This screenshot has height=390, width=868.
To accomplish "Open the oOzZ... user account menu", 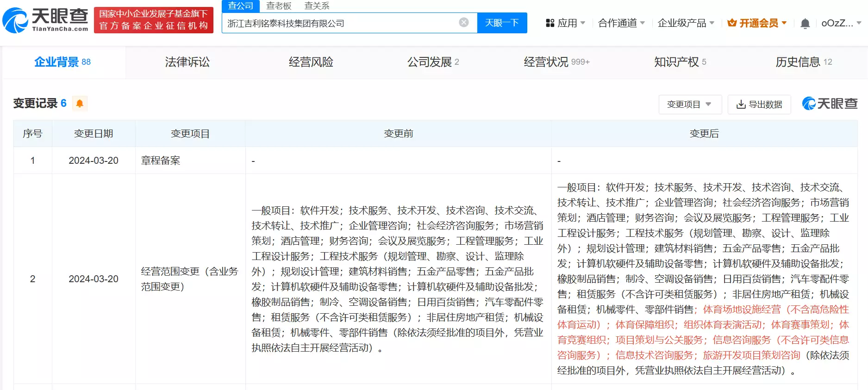I will (x=841, y=23).
